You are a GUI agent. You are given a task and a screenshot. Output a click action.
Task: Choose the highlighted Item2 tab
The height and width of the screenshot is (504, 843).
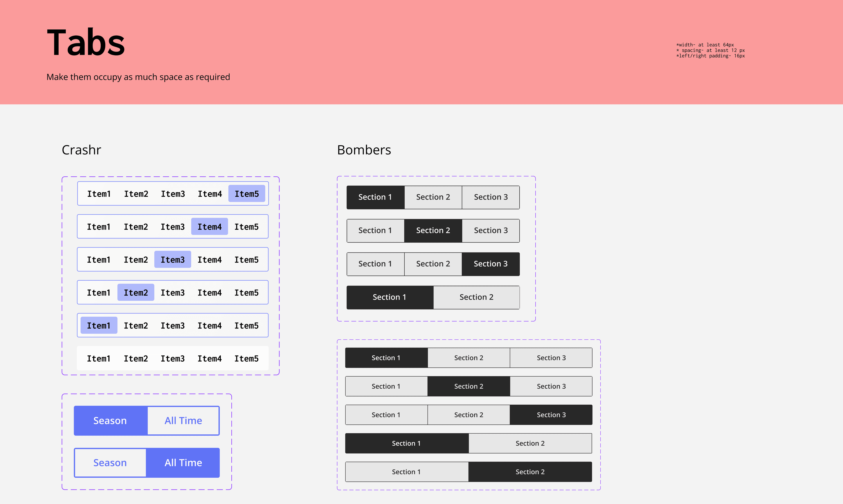[136, 292]
